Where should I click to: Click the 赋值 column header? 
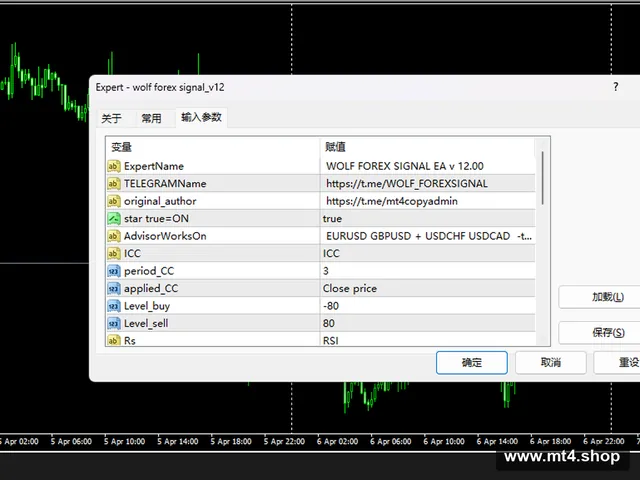pos(427,147)
